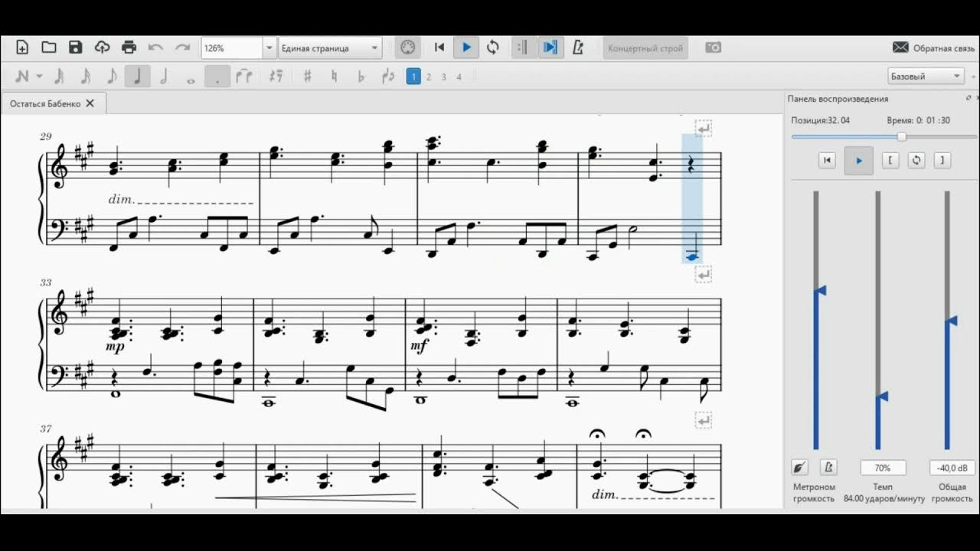Toggle the augmentation dot
The height and width of the screenshot is (551, 980).
(x=217, y=76)
